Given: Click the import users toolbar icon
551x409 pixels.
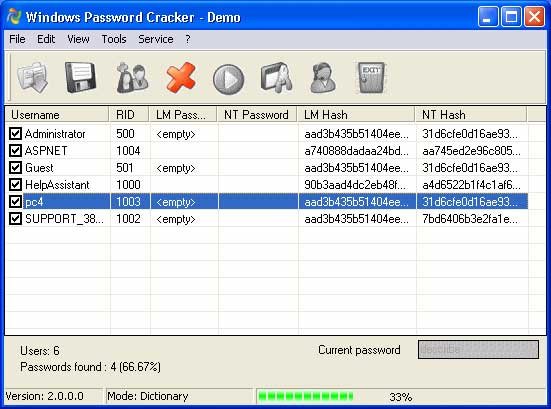Looking at the screenshot, I should pyautogui.click(x=132, y=77).
